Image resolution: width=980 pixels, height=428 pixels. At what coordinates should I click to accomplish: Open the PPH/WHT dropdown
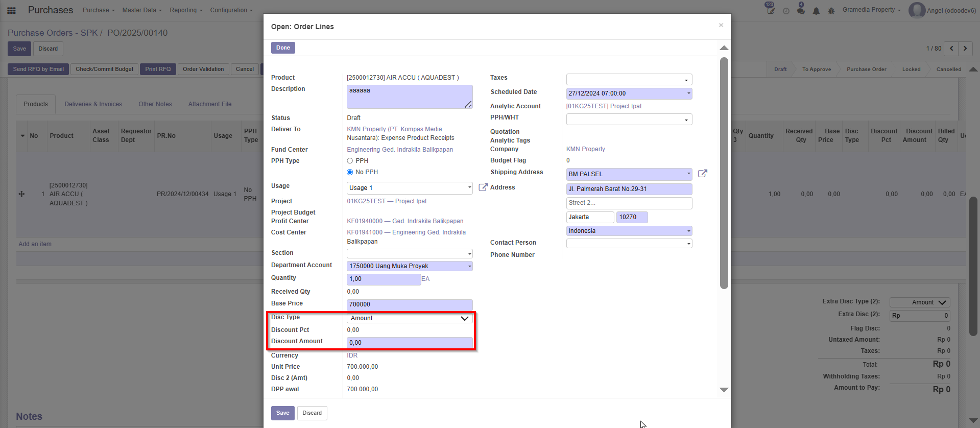(629, 120)
